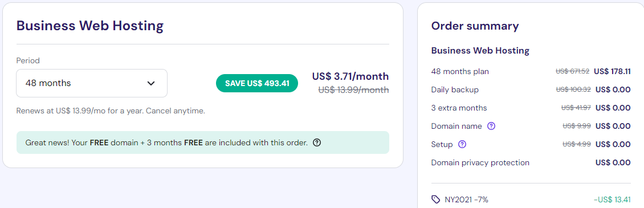Click the Order summary heading
644x208 pixels.
pos(475,26)
